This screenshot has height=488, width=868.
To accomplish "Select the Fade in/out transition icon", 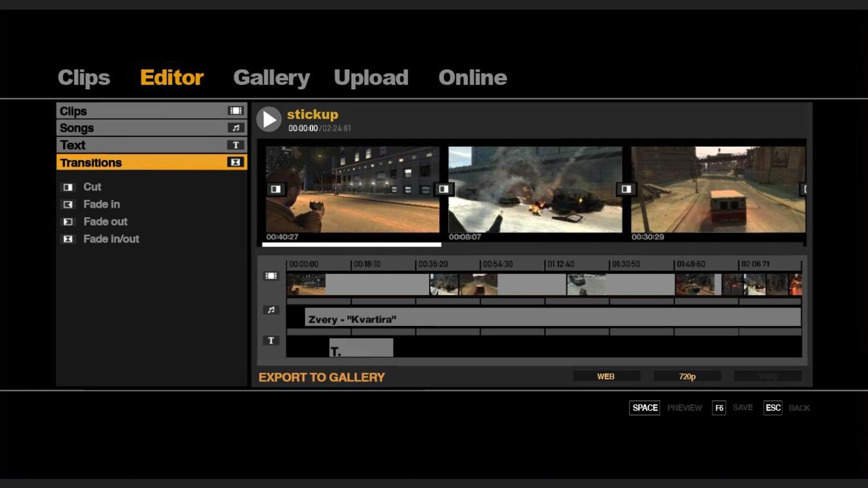I will pyautogui.click(x=68, y=239).
